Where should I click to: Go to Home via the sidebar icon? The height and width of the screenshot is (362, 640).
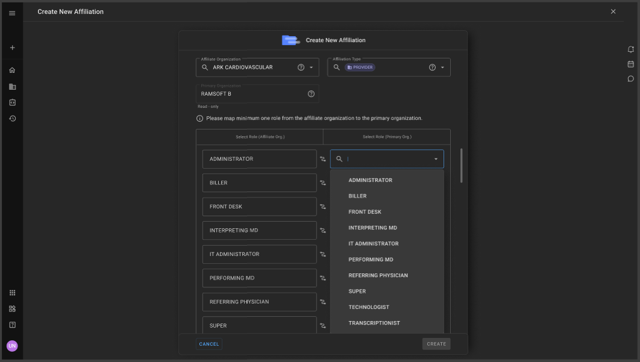point(12,70)
